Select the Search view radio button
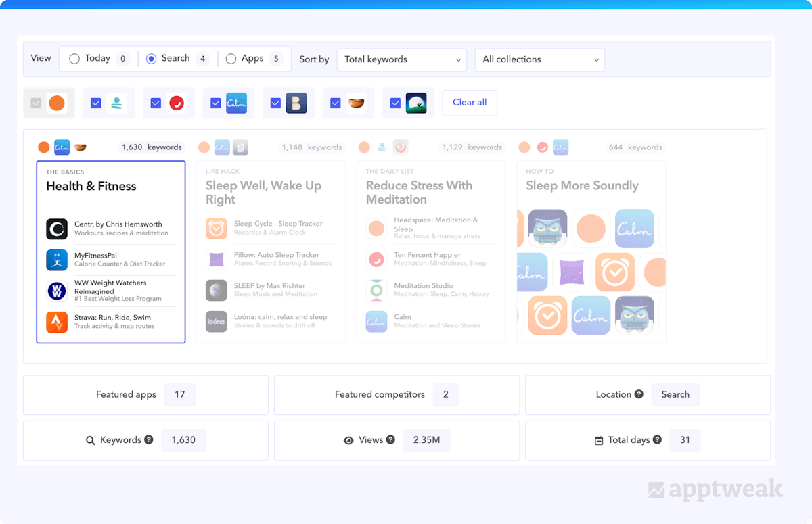The width and height of the screenshot is (812, 524). coord(151,58)
